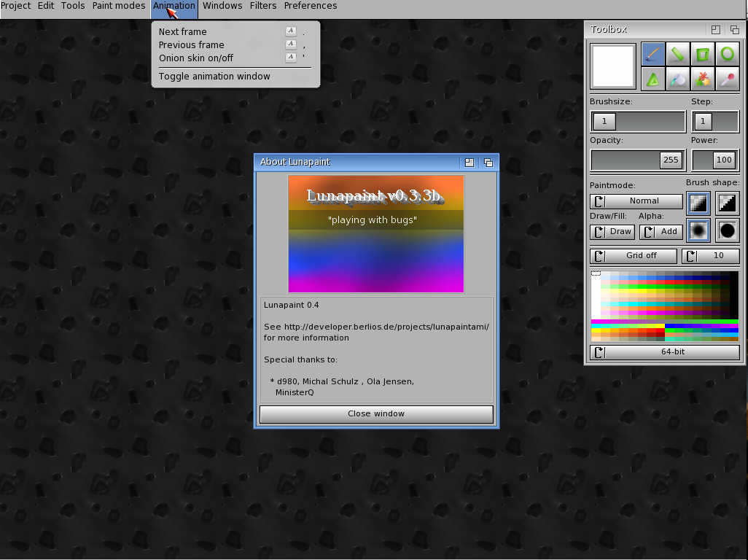Click the Power slider
Viewport: 748px width, 560px height.
pyautogui.click(x=716, y=160)
